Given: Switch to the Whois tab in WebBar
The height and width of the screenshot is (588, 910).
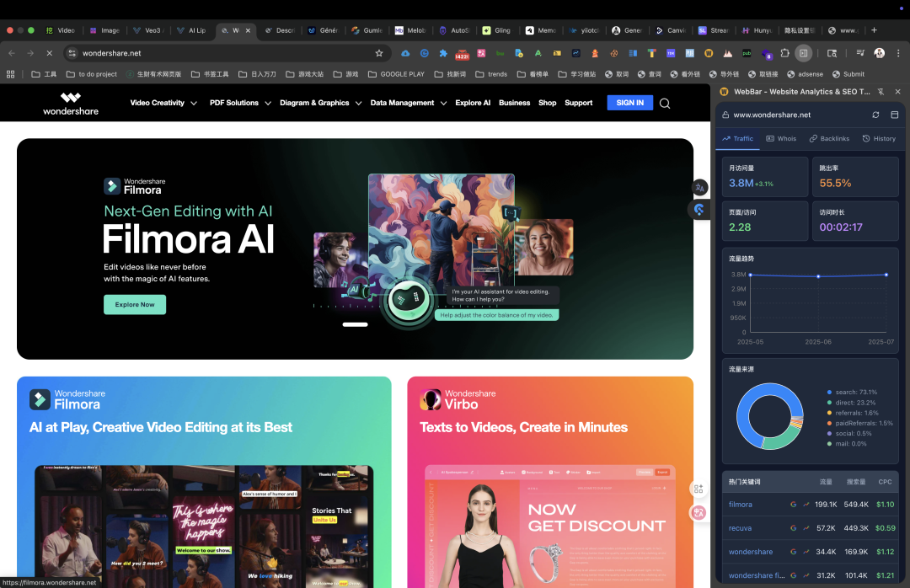Looking at the screenshot, I should 781,139.
